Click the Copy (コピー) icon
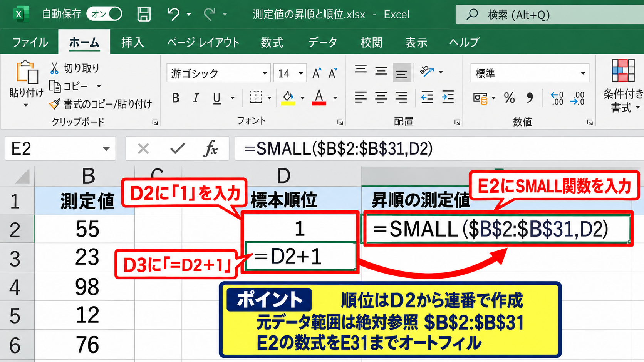Viewport: 644px width, 362px height. click(x=55, y=86)
